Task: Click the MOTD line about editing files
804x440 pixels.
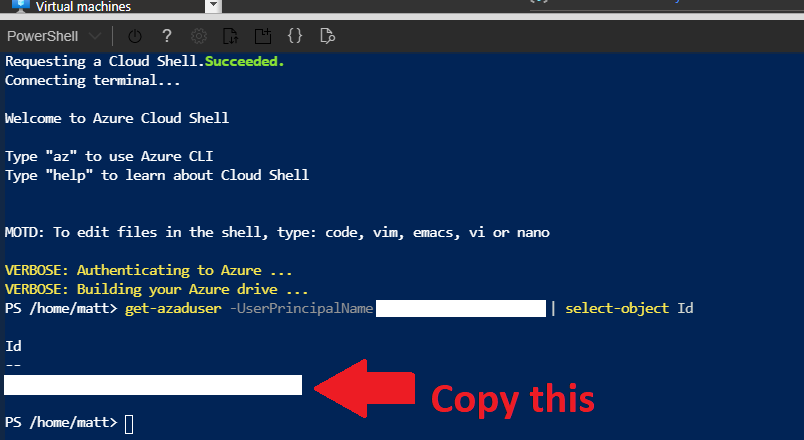Action: (277, 232)
